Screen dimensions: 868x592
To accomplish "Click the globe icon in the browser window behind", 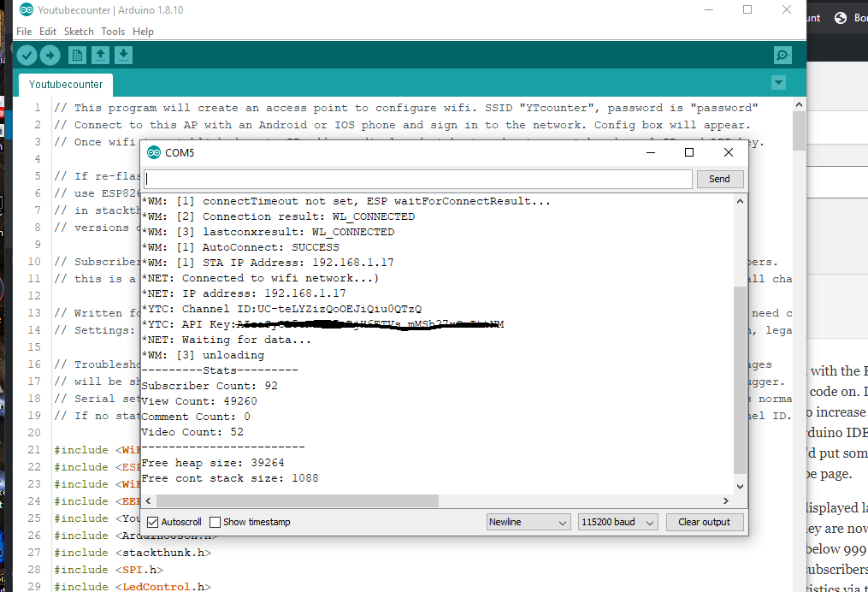I will [x=841, y=18].
